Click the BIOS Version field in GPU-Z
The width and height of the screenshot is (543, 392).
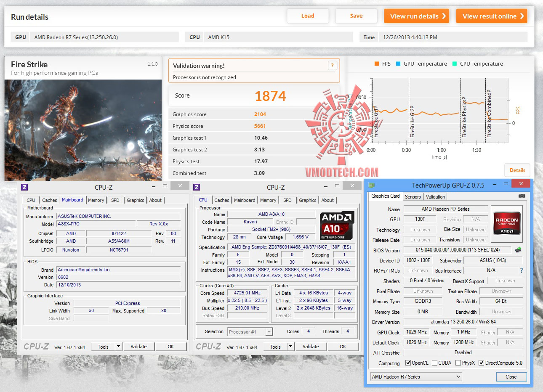tap(458, 250)
